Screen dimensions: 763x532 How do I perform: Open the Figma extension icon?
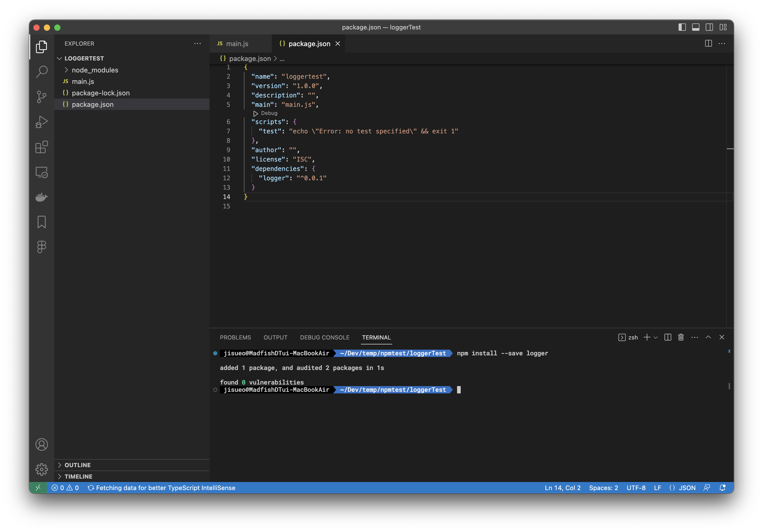tap(41, 247)
